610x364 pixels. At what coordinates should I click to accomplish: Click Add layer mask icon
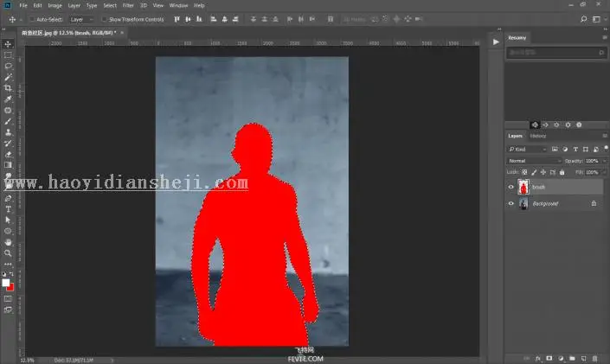point(549,358)
